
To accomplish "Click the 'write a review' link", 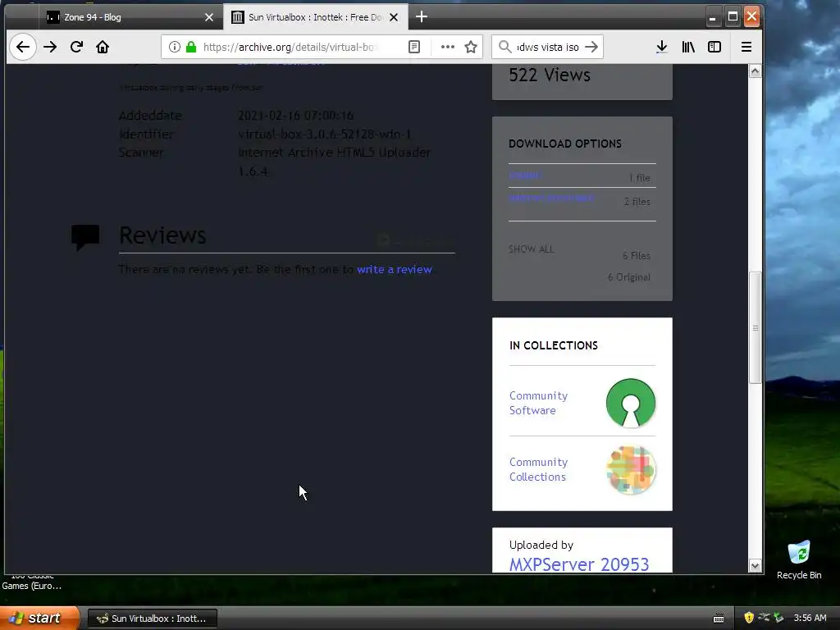I will [395, 269].
